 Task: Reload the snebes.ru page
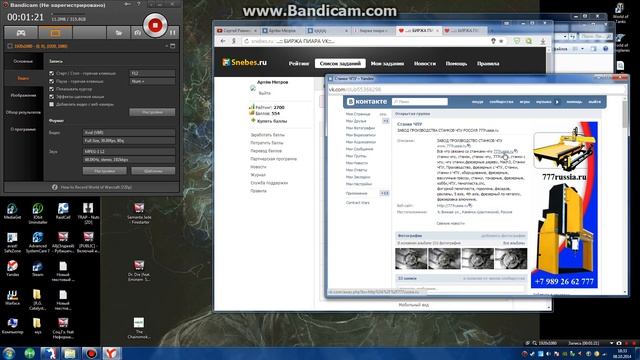click(247, 41)
